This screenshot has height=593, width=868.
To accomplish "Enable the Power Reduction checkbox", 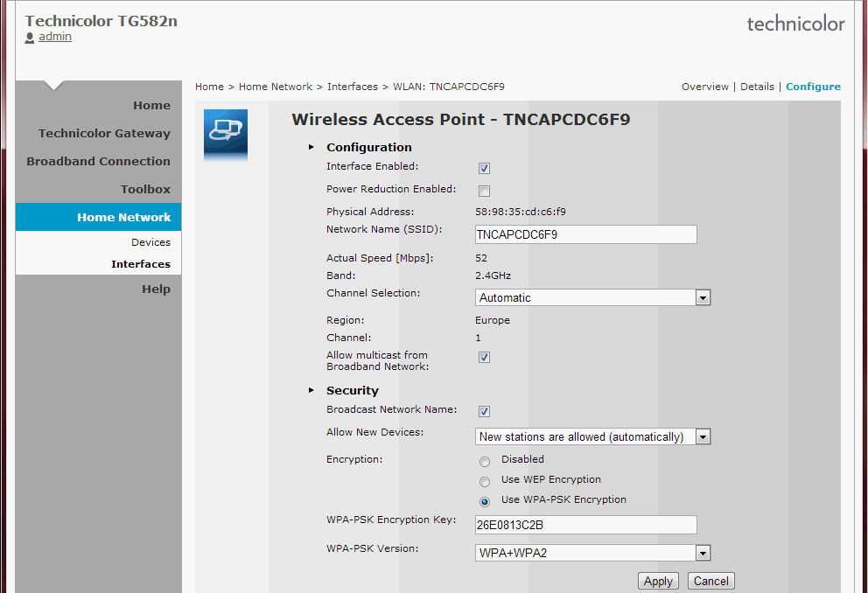I will tap(484, 191).
